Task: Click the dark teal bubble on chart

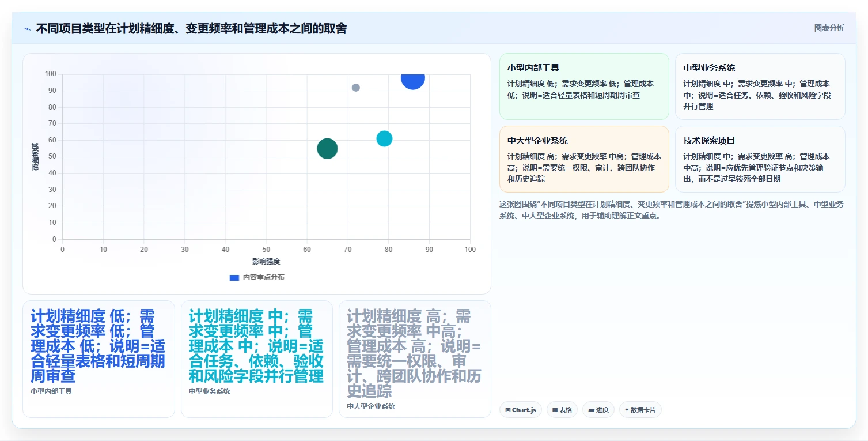Action: coord(327,149)
